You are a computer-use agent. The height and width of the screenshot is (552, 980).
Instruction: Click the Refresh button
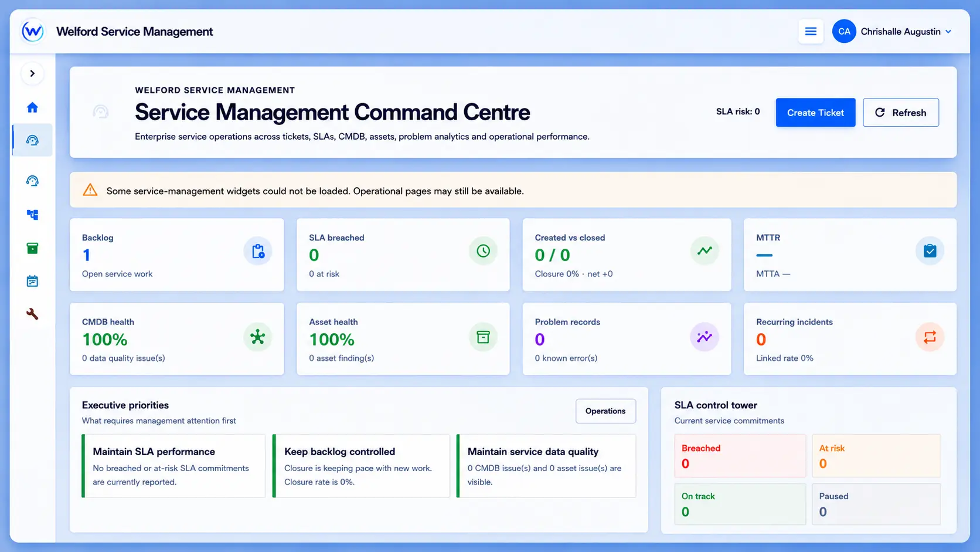[901, 113]
